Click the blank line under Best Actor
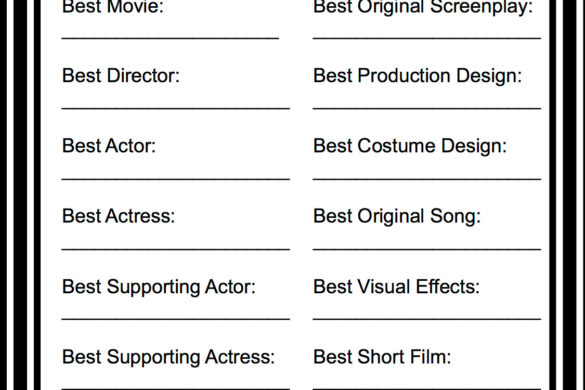 [176, 179]
